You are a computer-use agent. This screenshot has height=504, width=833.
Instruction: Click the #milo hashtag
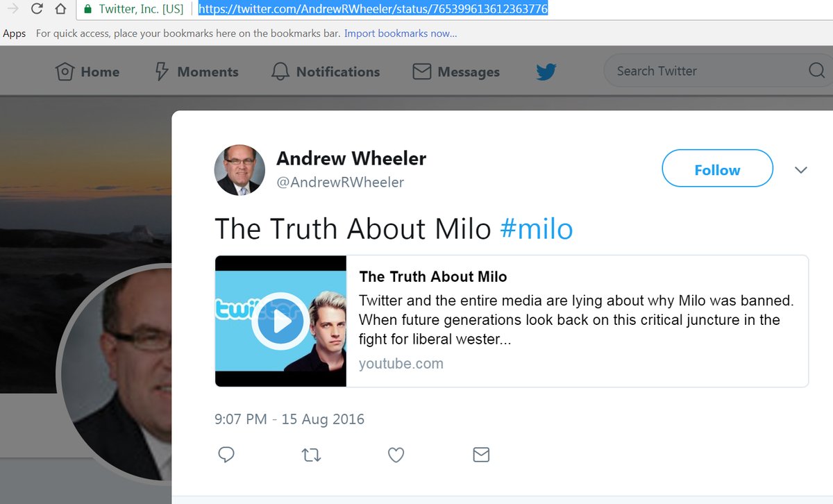tap(537, 229)
